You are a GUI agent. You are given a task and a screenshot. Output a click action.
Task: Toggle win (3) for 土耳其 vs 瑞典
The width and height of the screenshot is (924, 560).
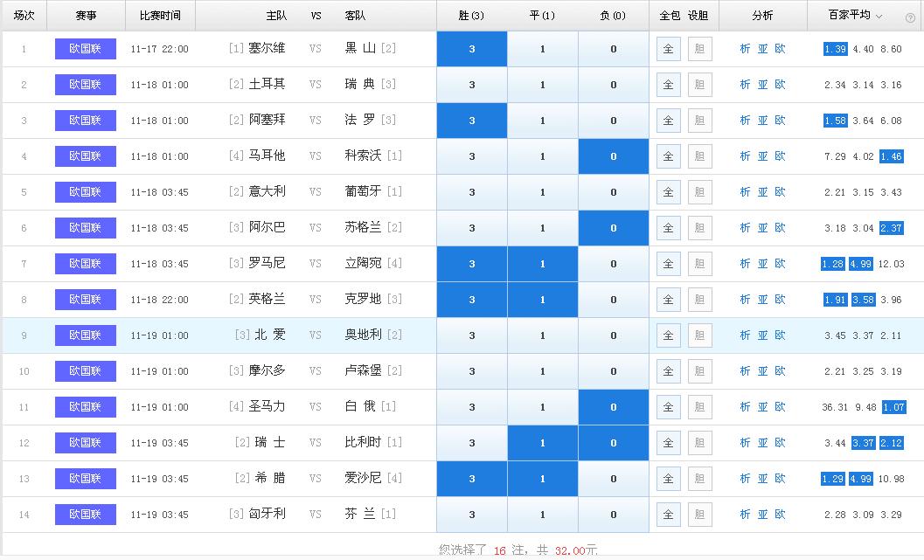[472, 85]
